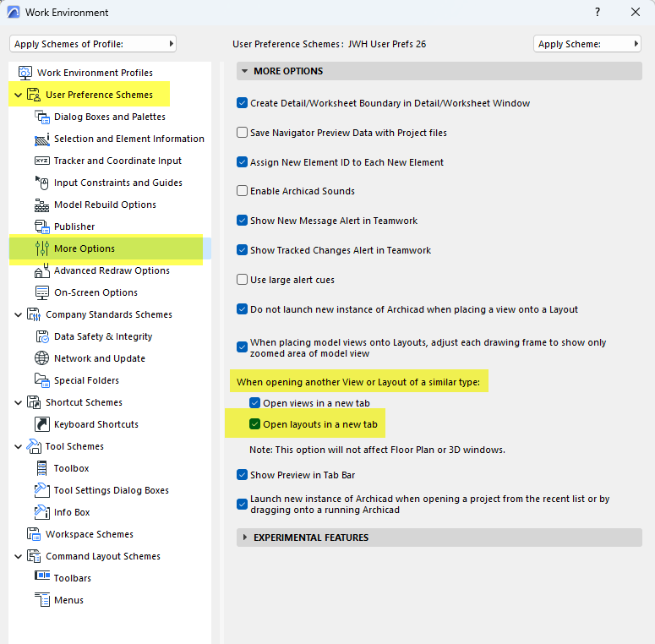
Task: Click the Tool Schemes icon
Action: pos(34,446)
